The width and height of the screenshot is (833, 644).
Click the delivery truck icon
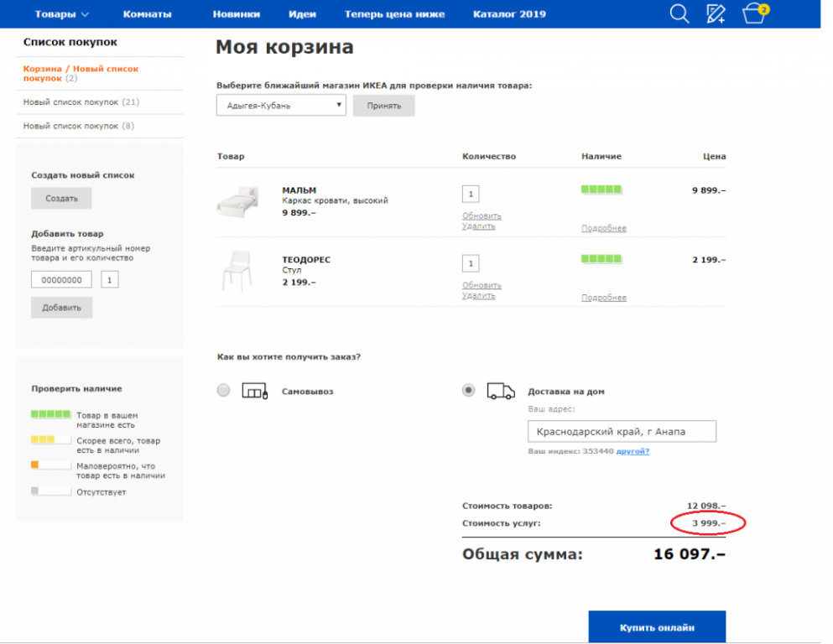click(501, 392)
